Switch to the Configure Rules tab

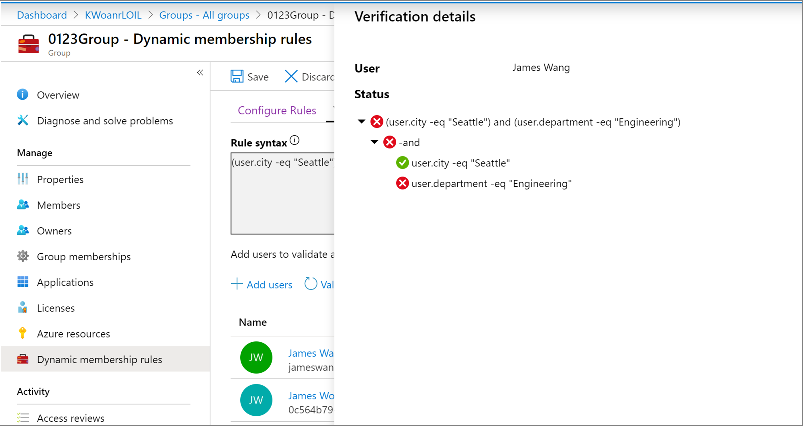pos(276,110)
